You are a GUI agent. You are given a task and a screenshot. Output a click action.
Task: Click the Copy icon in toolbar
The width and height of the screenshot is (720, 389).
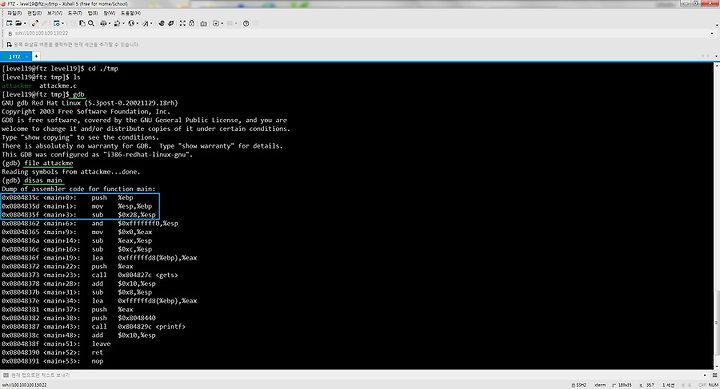point(82,23)
